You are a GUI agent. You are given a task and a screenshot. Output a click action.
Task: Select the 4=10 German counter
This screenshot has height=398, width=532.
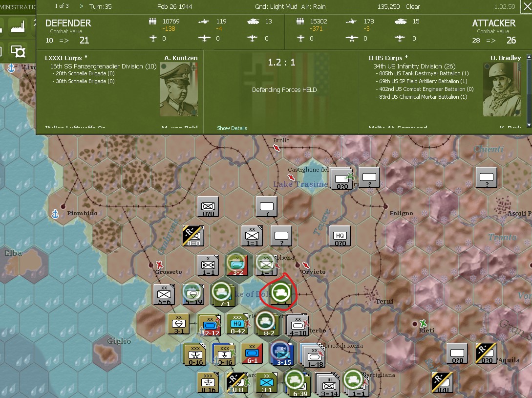(x=298, y=325)
